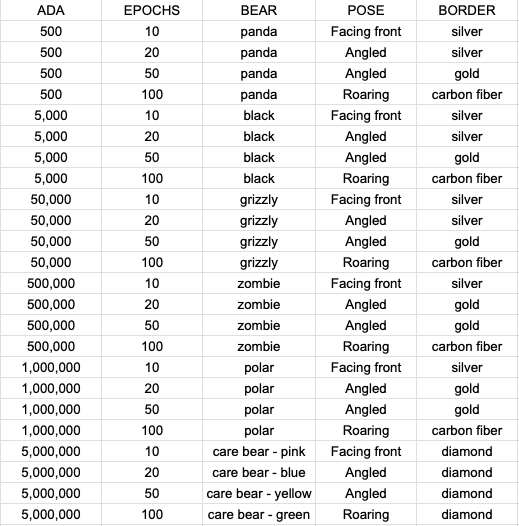Click the 'diamond' cell beside care bear pink
519x526 pixels.
tap(467, 452)
